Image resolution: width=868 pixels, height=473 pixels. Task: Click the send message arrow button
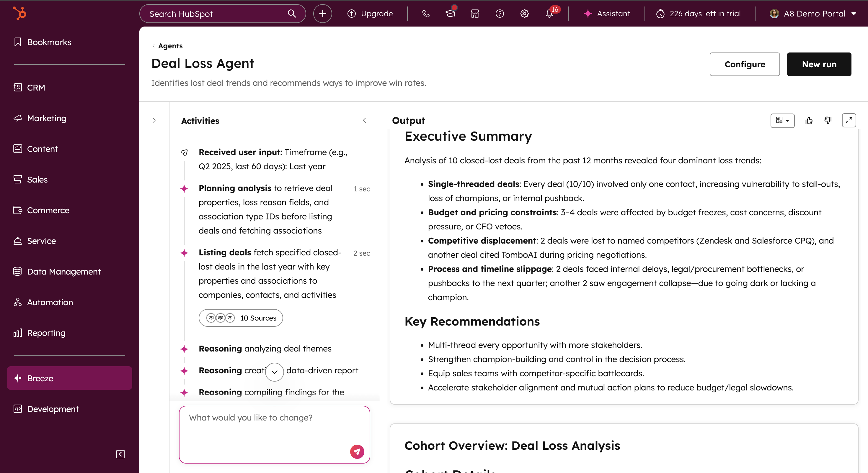click(357, 451)
